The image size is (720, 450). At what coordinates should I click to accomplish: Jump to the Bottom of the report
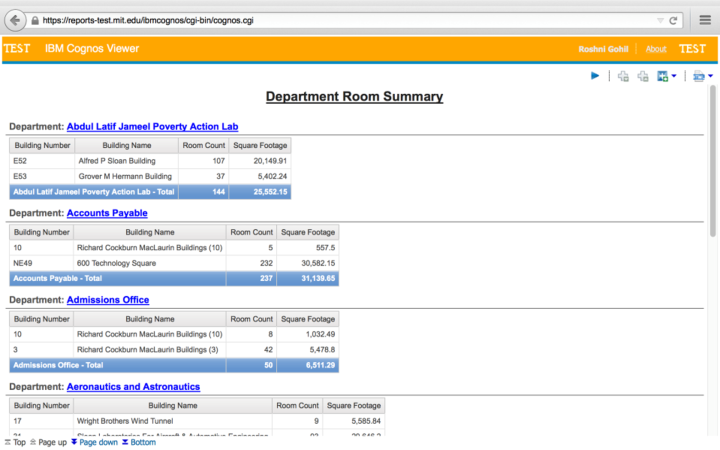pos(138,442)
